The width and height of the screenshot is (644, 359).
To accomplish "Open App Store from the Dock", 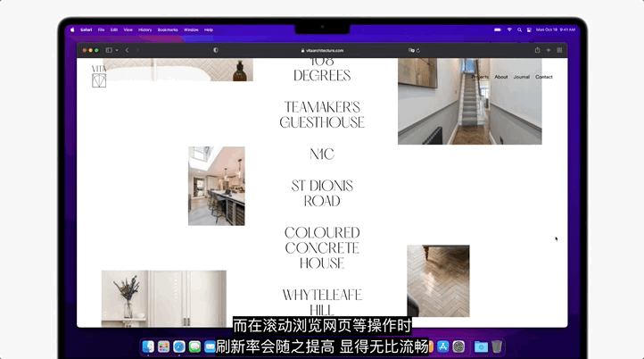I will 442,346.
